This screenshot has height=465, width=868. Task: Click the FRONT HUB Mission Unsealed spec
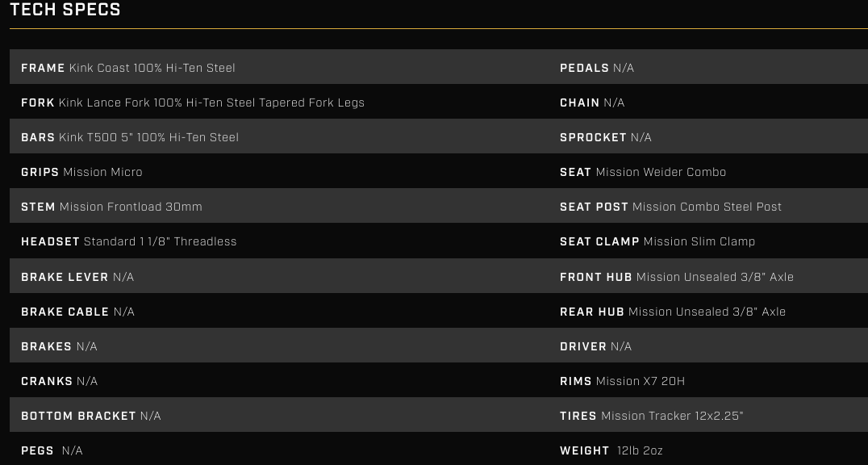pos(677,277)
